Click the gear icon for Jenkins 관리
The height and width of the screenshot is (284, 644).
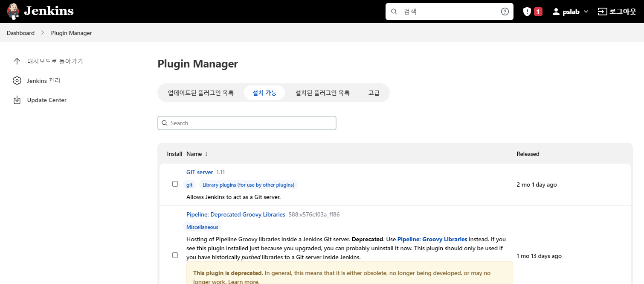[x=17, y=81]
